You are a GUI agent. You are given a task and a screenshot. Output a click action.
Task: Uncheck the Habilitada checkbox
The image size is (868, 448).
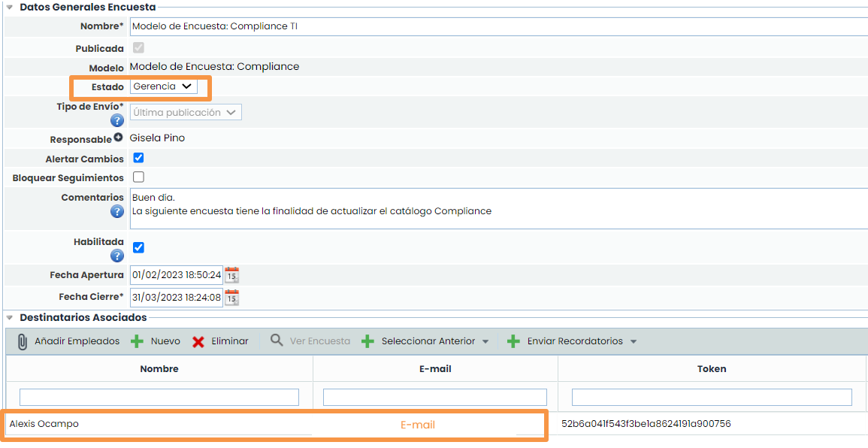coord(138,247)
